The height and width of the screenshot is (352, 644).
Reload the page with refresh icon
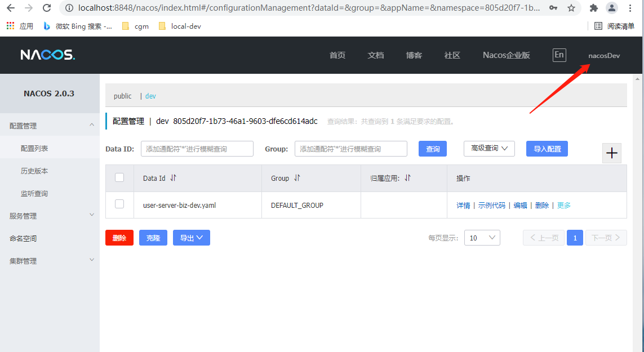pos(47,8)
